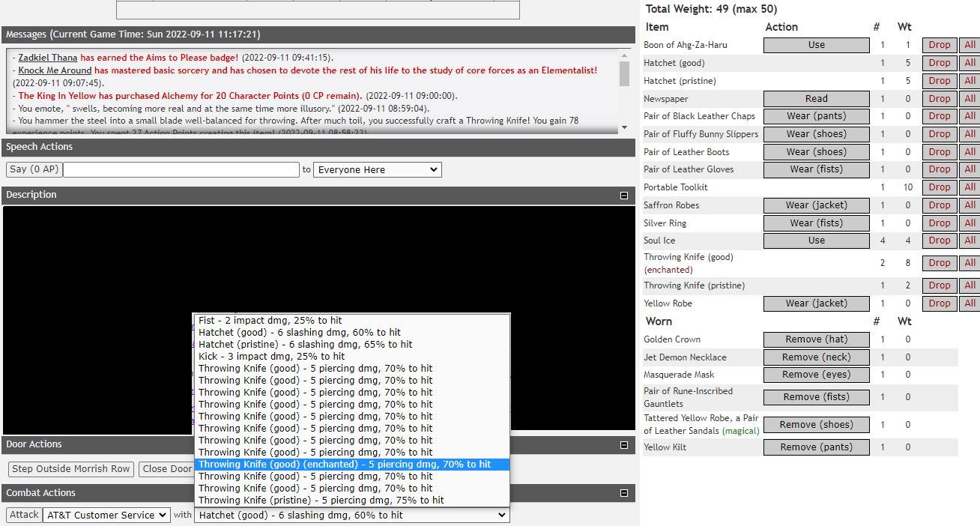Choose Hatchet (pristine) 65% to hit option

(351, 345)
